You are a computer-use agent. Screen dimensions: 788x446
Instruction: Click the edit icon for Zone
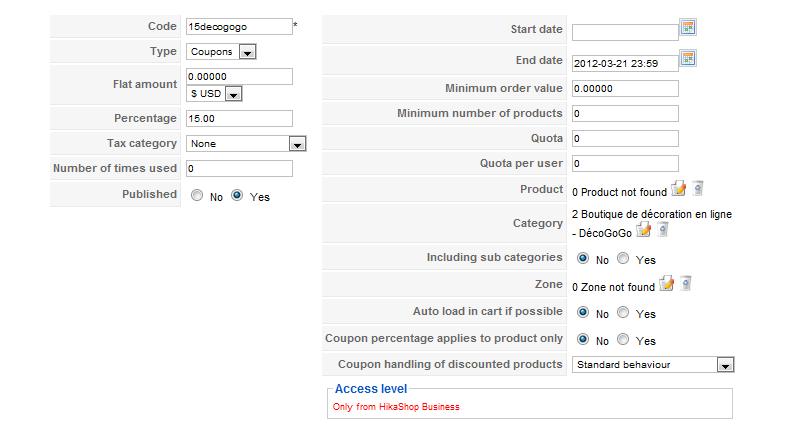[x=667, y=285]
